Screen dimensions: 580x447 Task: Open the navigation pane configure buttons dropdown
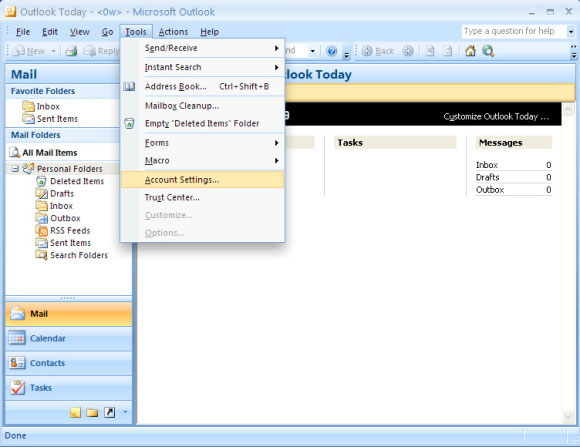pyautogui.click(x=125, y=412)
